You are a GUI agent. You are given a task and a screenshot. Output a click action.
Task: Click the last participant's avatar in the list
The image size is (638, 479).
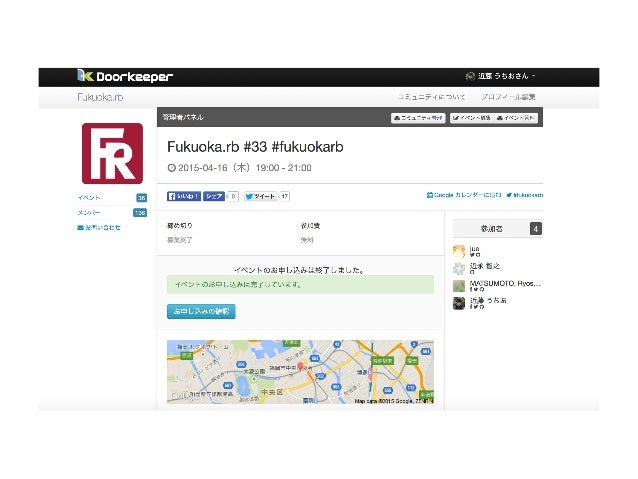click(x=459, y=303)
